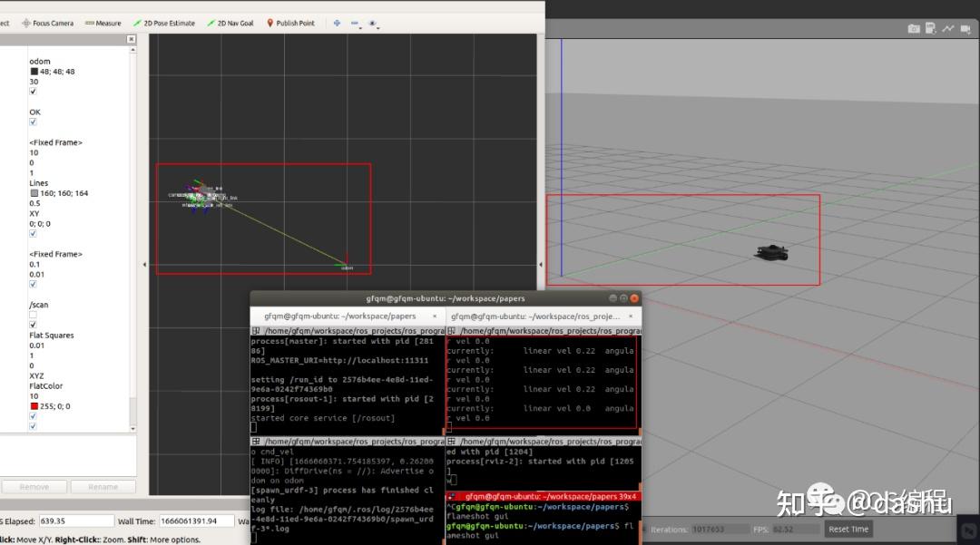The width and height of the screenshot is (980, 545).
Task: Select the Publish Point tool
Action: point(289,23)
